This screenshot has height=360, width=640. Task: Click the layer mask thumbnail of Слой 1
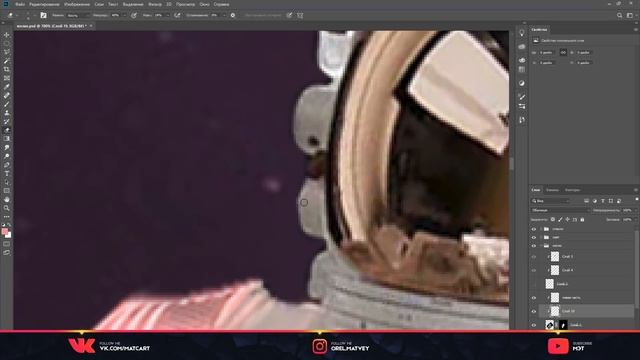[x=563, y=325]
